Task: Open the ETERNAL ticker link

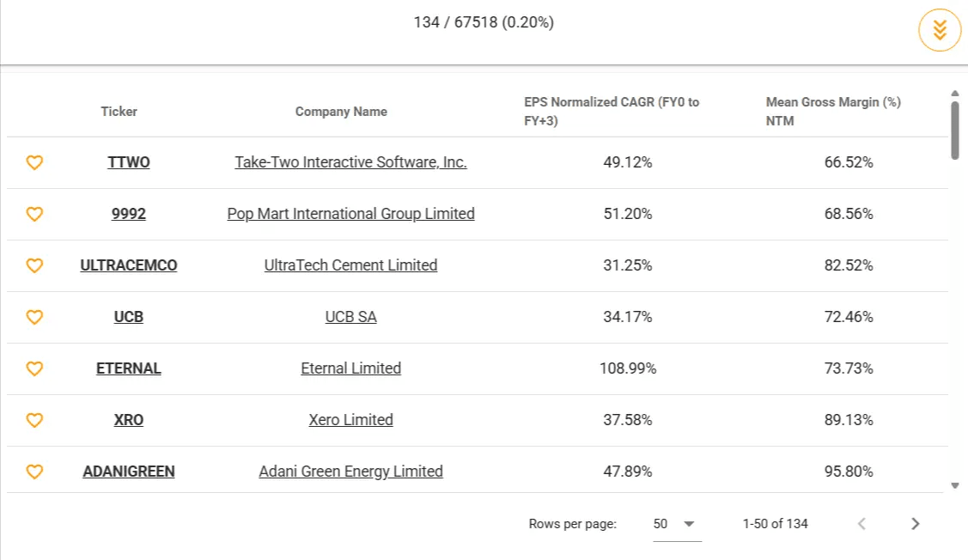Action: pos(128,368)
